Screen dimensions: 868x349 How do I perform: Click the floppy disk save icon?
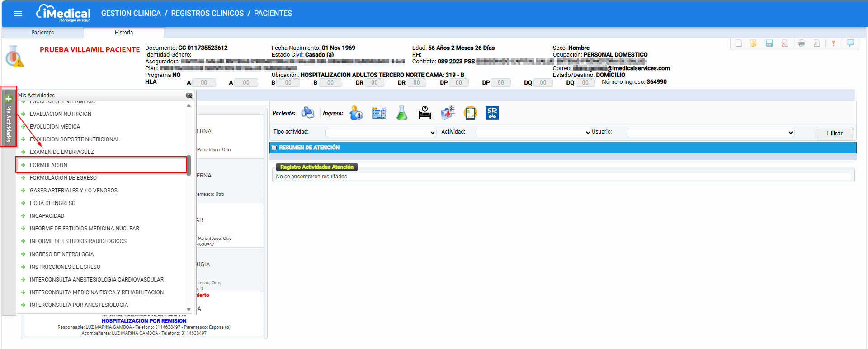tap(769, 43)
